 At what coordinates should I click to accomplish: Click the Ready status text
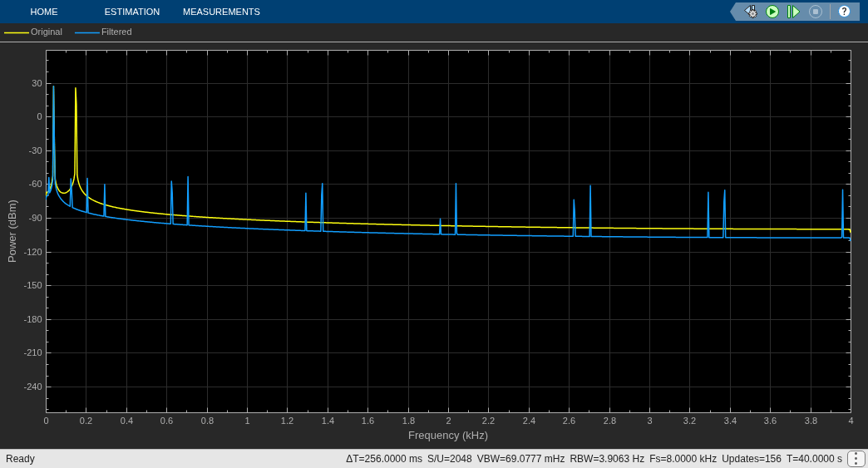click(x=20, y=459)
